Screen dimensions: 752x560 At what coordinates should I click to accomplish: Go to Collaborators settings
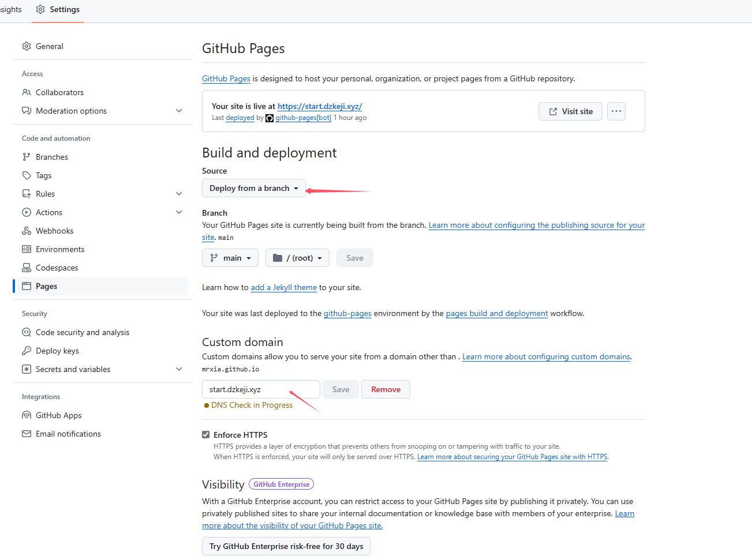tap(103, 92)
